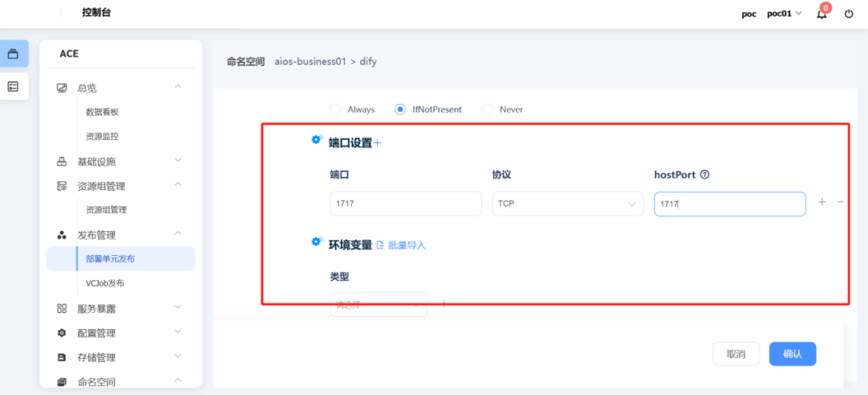Open 数据看板 menu item
868x395 pixels.
click(x=102, y=112)
